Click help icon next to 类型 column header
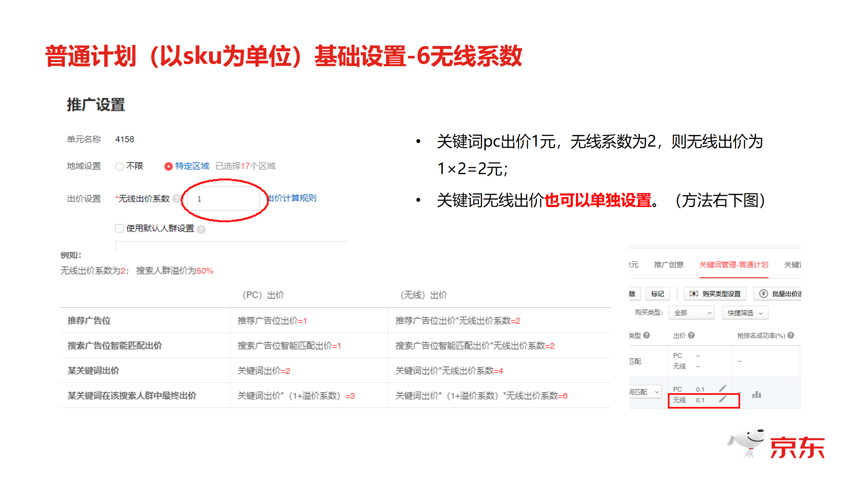This screenshot has width=868, height=488. pyautogui.click(x=646, y=335)
